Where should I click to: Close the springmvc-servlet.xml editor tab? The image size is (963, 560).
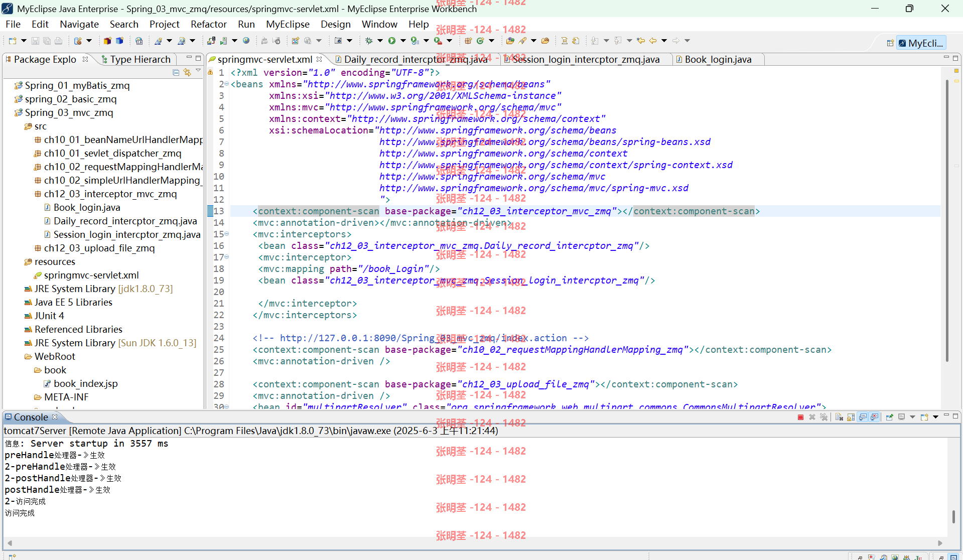pos(319,59)
